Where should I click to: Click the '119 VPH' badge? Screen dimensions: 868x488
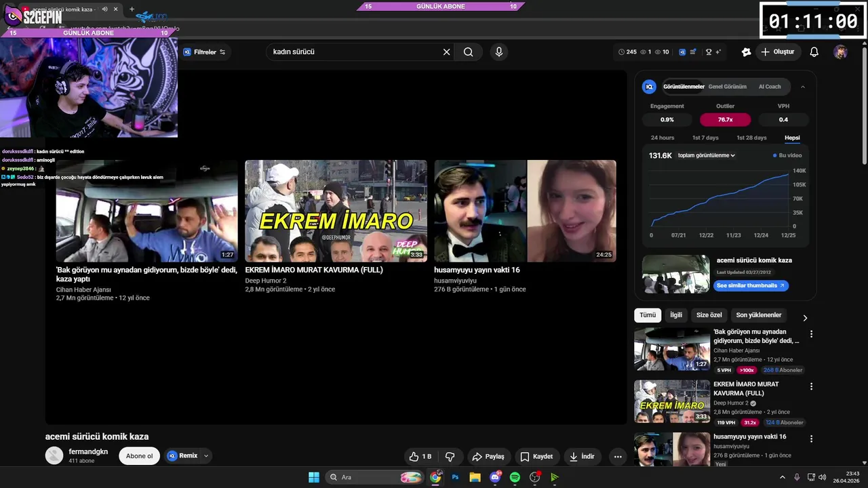(726, 422)
